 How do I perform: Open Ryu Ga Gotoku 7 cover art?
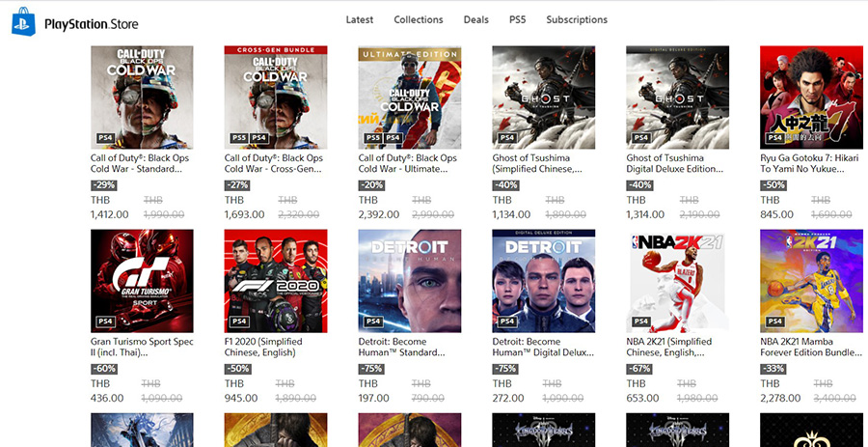[811, 98]
